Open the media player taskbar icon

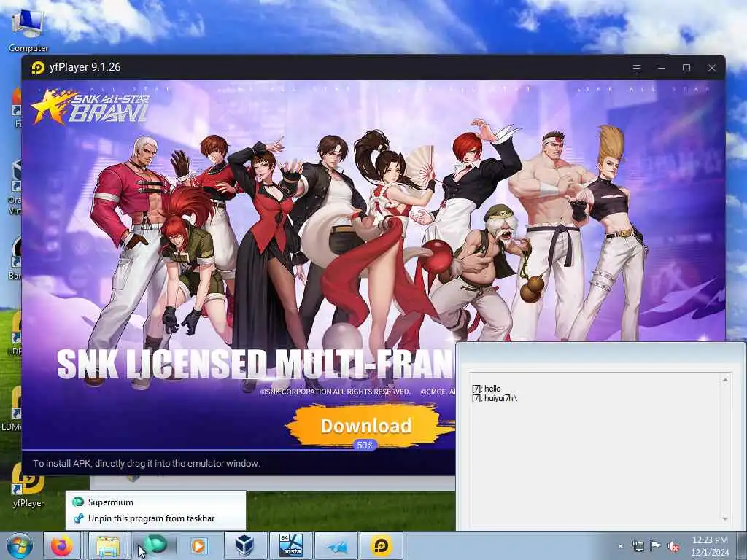tap(198, 545)
